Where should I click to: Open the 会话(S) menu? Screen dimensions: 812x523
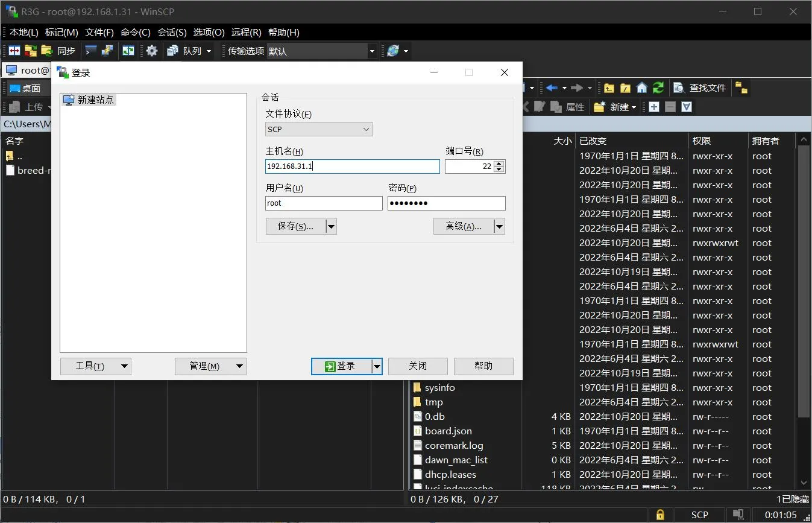(x=171, y=32)
